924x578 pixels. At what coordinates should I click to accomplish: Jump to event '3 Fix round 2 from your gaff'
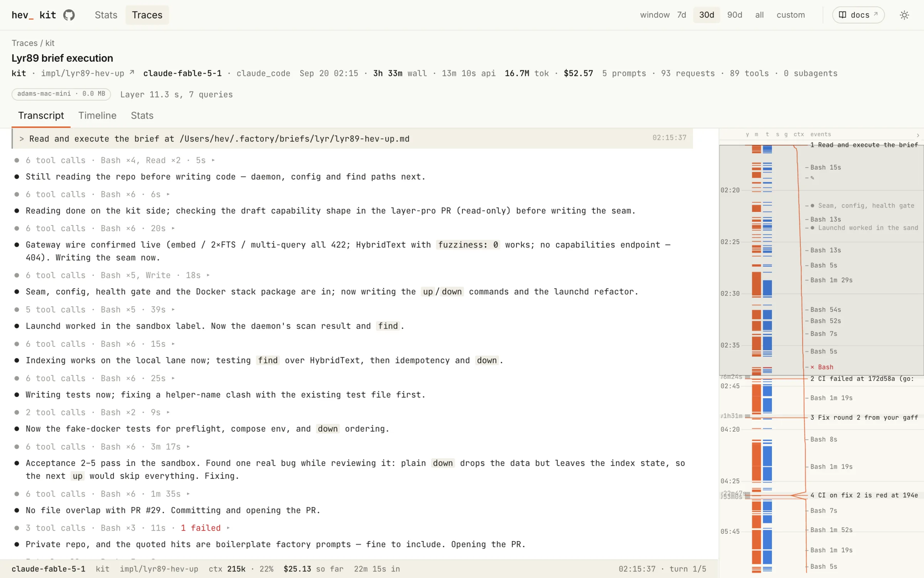coord(864,418)
